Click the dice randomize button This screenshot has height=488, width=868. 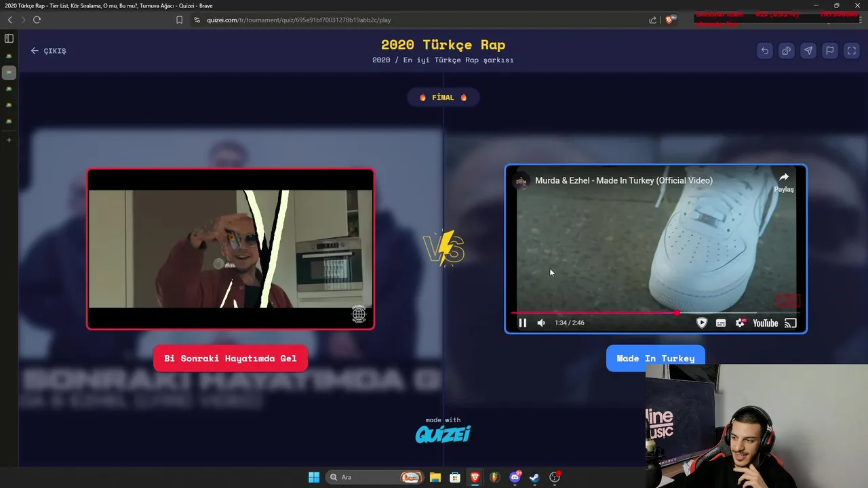click(786, 51)
